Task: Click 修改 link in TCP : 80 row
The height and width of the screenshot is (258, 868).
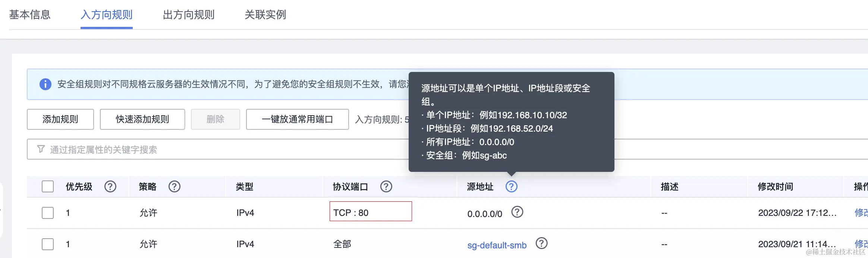Action: click(861, 213)
